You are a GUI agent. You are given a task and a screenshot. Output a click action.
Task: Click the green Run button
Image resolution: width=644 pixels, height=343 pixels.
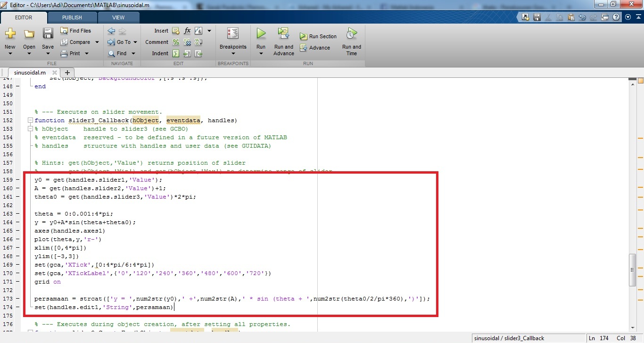tap(261, 34)
